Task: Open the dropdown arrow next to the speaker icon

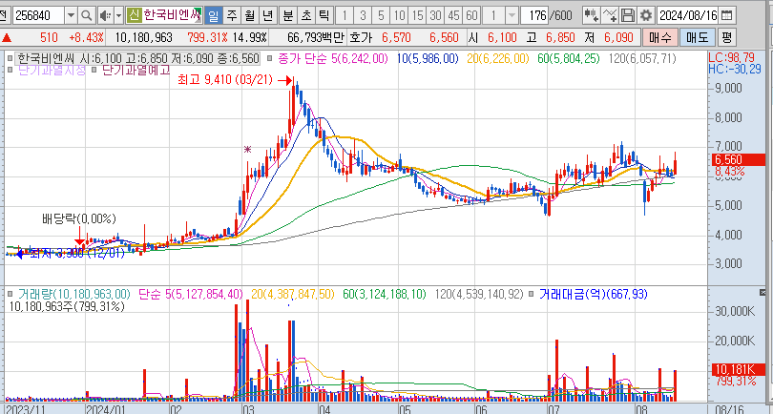Action: coord(119,16)
